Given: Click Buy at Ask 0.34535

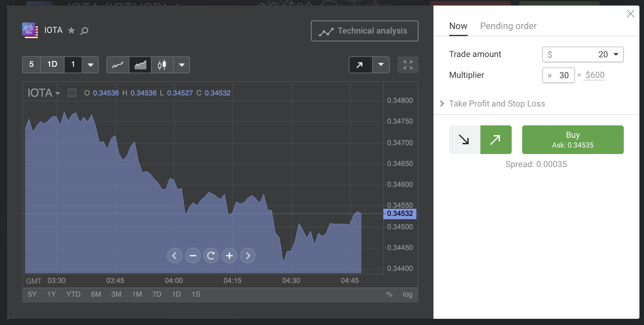Looking at the screenshot, I should pos(573,140).
